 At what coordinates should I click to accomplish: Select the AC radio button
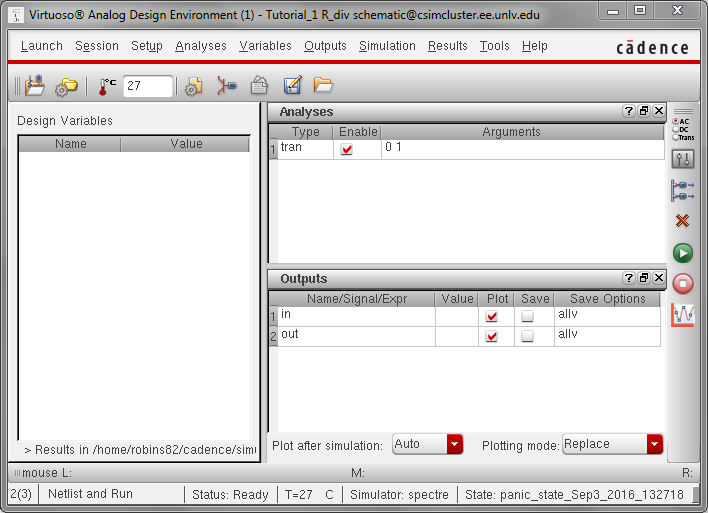pos(674,121)
